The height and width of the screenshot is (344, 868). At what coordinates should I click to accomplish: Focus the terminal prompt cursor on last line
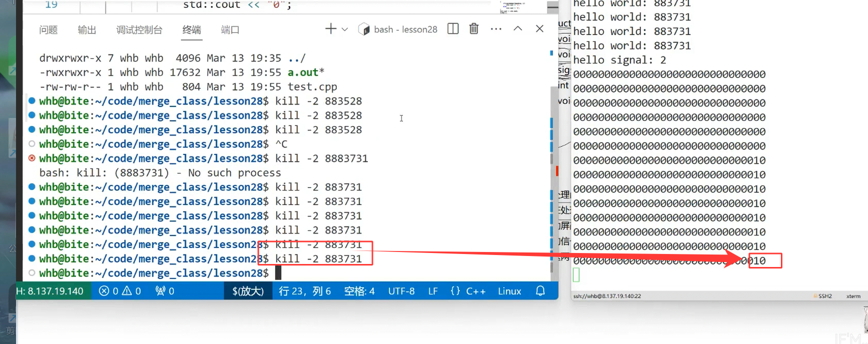(x=278, y=273)
